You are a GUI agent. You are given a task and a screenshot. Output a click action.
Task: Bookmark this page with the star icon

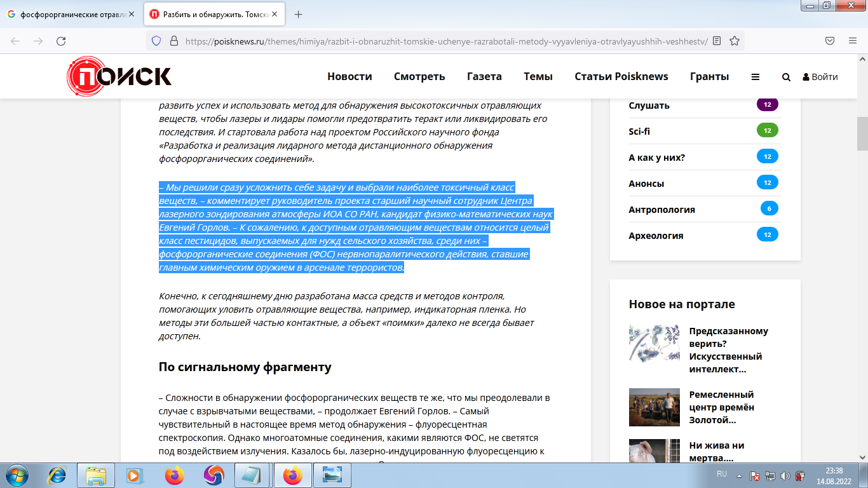735,41
